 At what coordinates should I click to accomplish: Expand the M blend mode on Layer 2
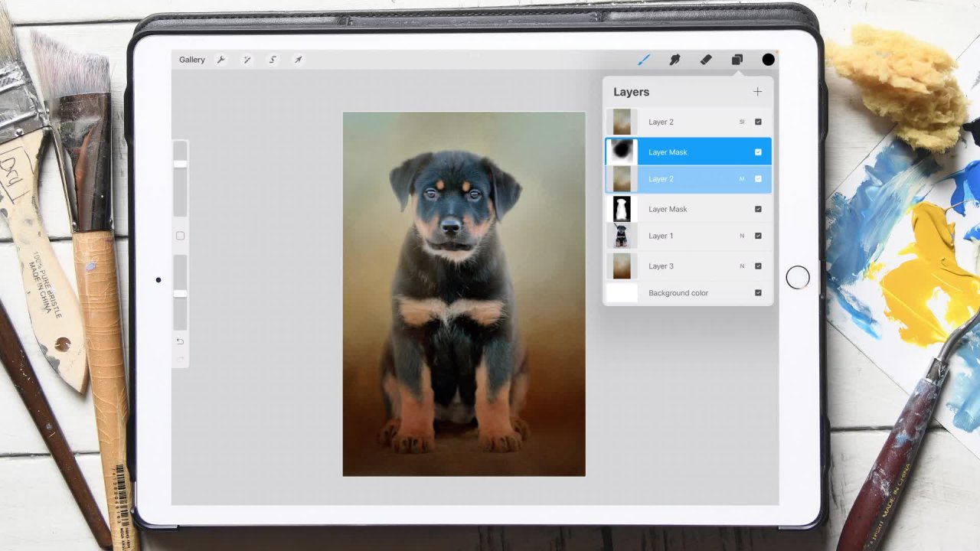point(741,179)
